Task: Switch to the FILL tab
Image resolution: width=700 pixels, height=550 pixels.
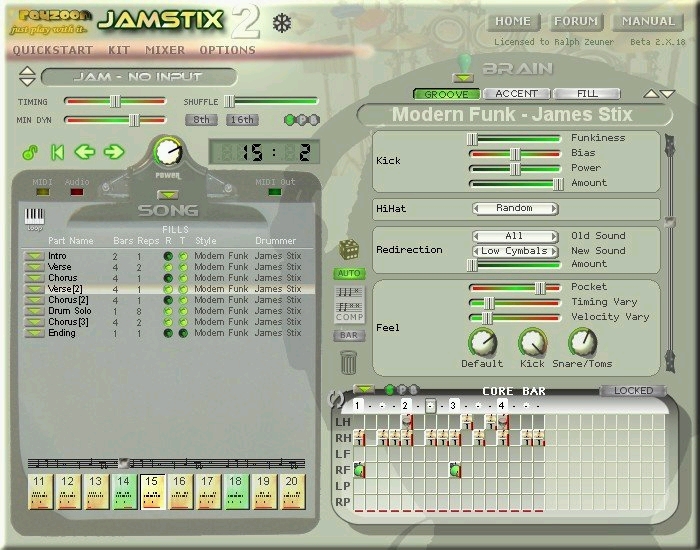Action: pyautogui.click(x=587, y=94)
